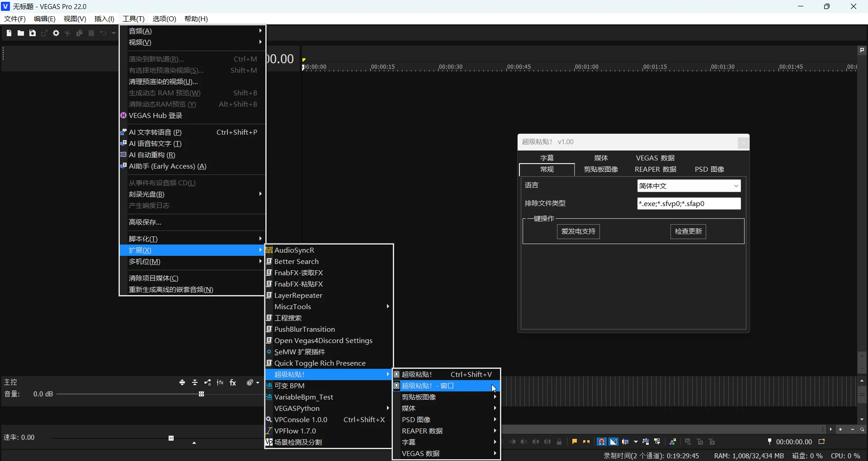This screenshot has width=868, height=461.
Task: Open project properties gear icon
Action: tap(56, 33)
